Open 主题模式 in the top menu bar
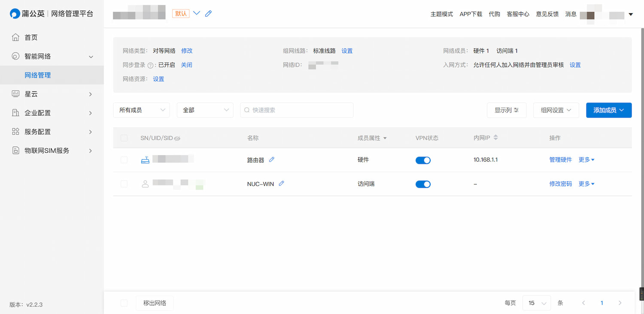The height and width of the screenshot is (314, 644). tap(442, 13)
